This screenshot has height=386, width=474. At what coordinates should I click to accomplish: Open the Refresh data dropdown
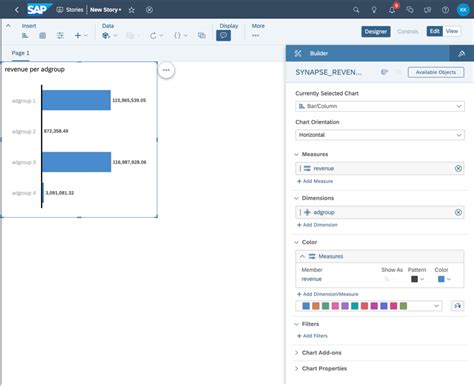click(156, 35)
